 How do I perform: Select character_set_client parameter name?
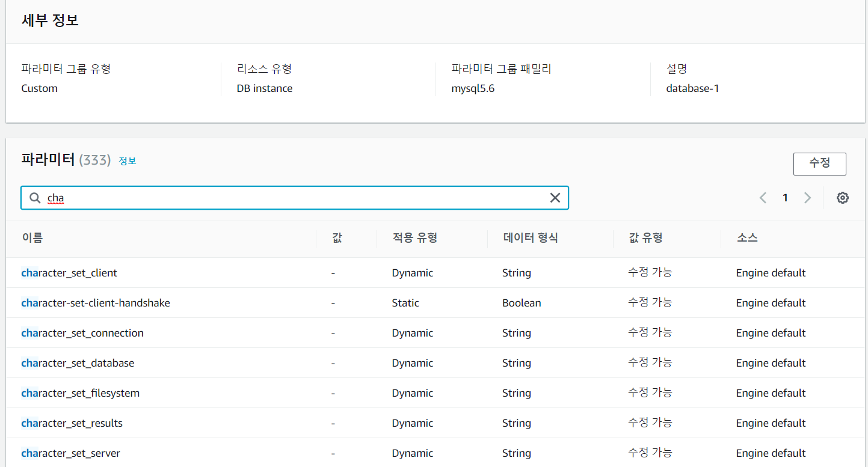[x=69, y=273]
